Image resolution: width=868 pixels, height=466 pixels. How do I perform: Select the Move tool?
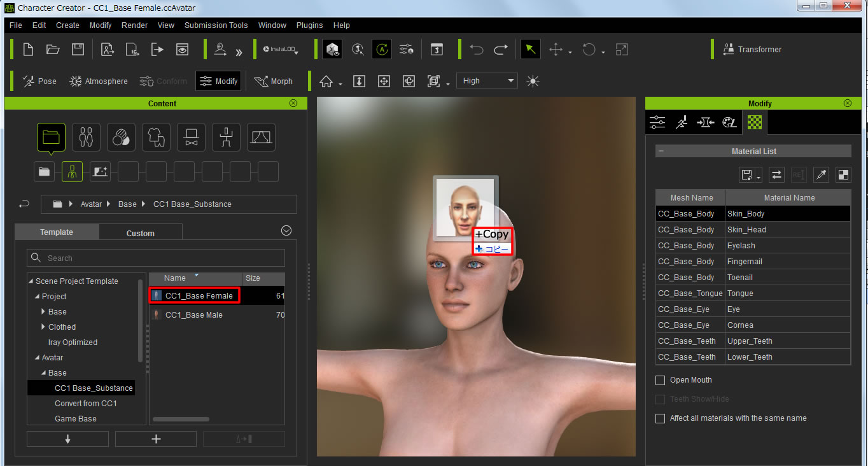556,50
